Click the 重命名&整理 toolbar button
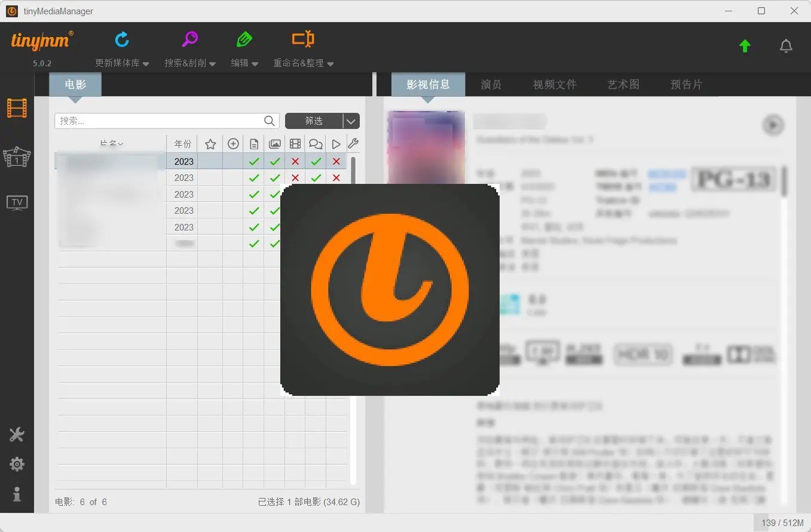811x532 pixels. tap(304, 49)
